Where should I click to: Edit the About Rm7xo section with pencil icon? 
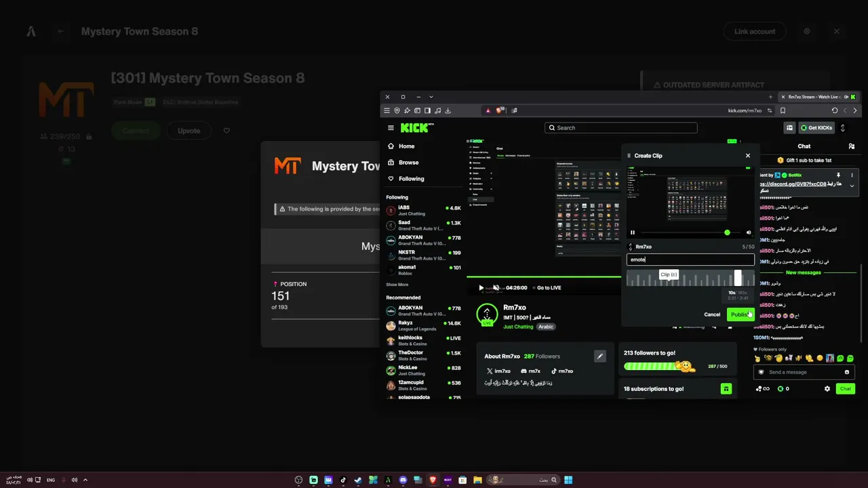[x=599, y=356]
